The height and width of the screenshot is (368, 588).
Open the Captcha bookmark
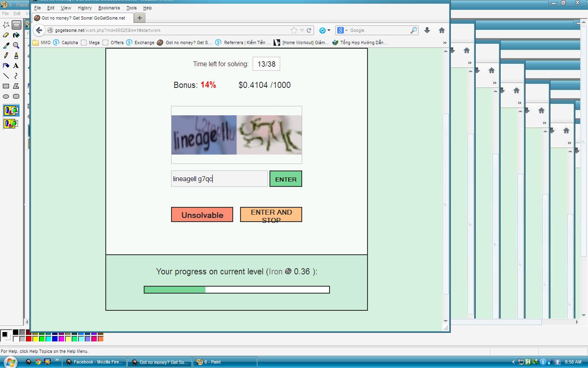(65, 43)
